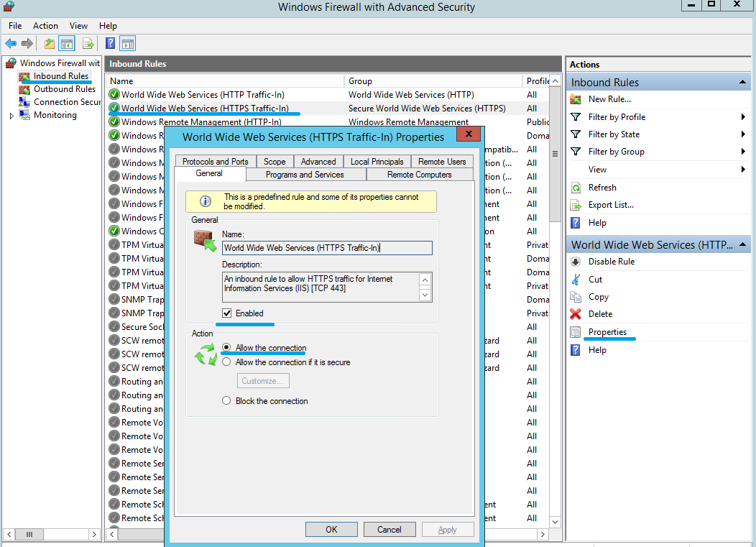Screen dimensions: 756x547
Task: Open the View submenu arrow in Actions
Action: pyautogui.click(x=743, y=170)
